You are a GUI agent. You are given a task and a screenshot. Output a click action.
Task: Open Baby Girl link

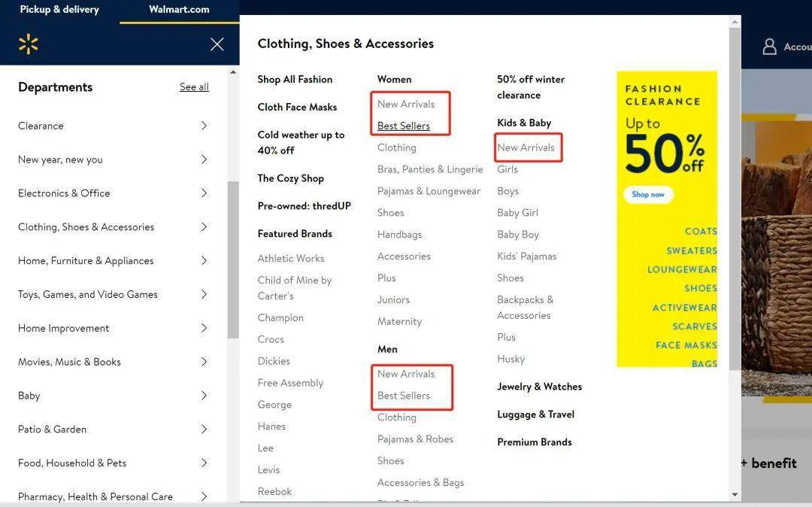coord(517,213)
